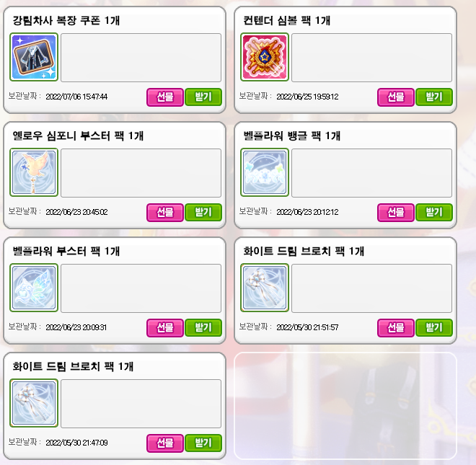This screenshot has height=465, width=476.
Task: Send 옐로우 심포니 부스터 팩 as gift
Action: coord(165,213)
